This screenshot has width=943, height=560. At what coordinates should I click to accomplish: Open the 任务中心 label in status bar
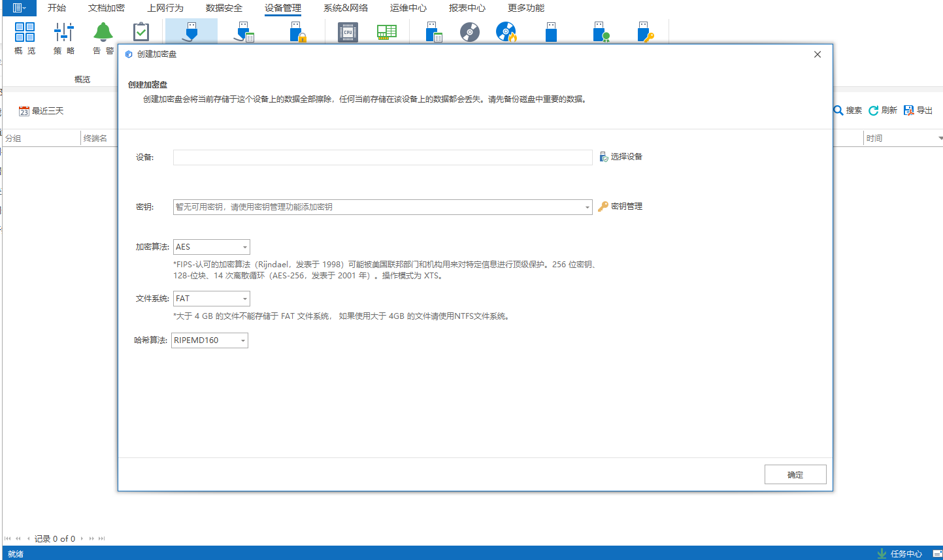(906, 554)
